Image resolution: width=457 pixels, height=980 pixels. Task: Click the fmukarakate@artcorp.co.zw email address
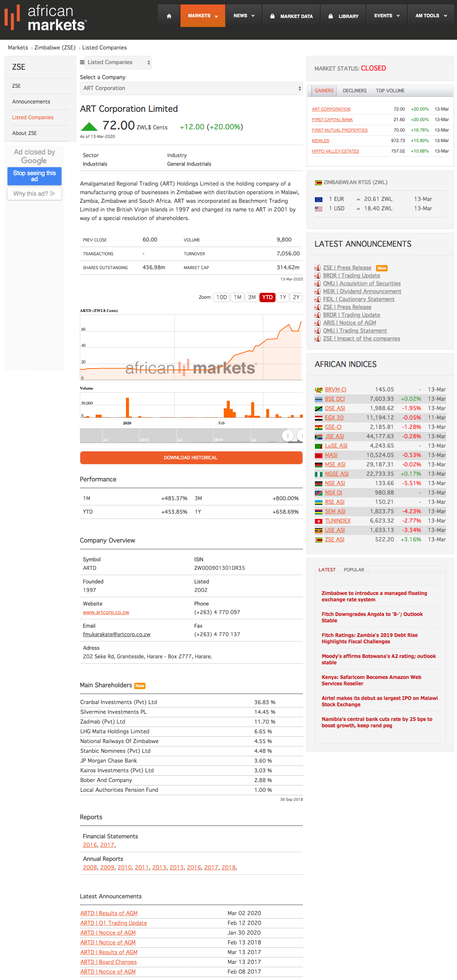pyautogui.click(x=117, y=635)
